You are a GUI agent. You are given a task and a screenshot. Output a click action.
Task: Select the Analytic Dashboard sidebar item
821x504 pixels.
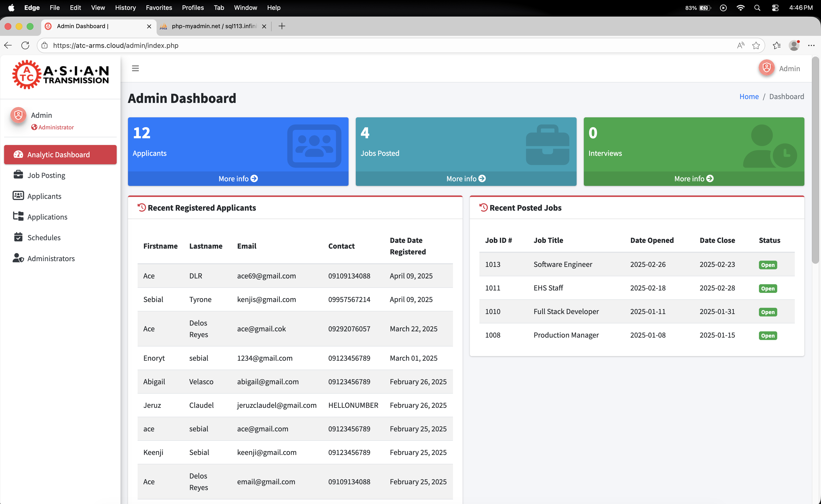[x=60, y=154]
